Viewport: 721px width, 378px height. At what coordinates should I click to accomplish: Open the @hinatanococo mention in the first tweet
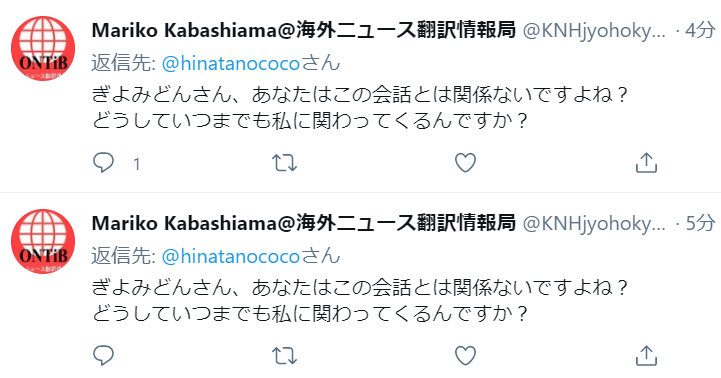coord(231,63)
